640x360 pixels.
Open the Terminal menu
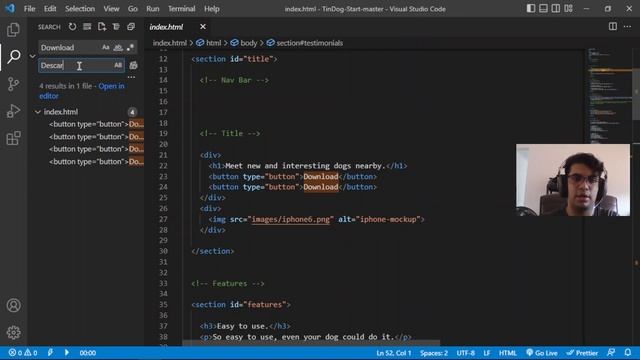182,9
